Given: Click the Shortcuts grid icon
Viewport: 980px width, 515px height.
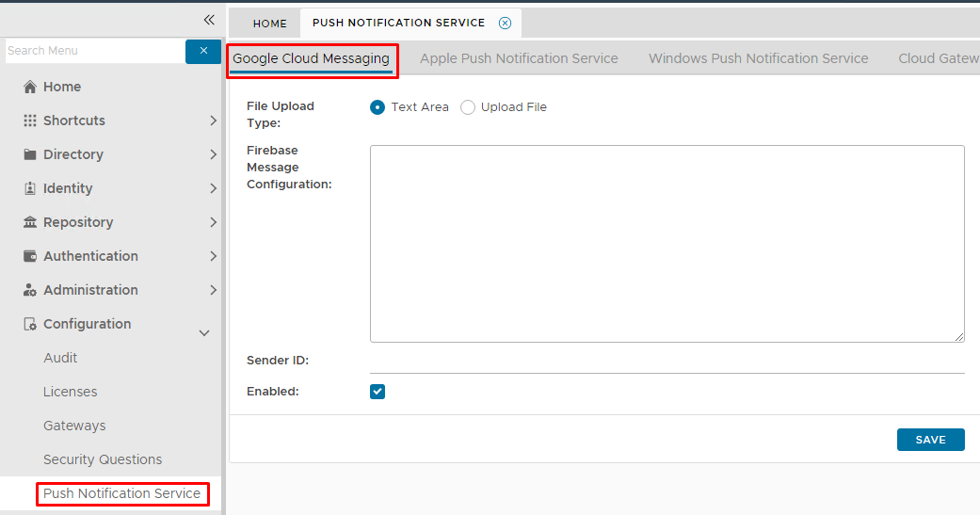Looking at the screenshot, I should click(30, 121).
